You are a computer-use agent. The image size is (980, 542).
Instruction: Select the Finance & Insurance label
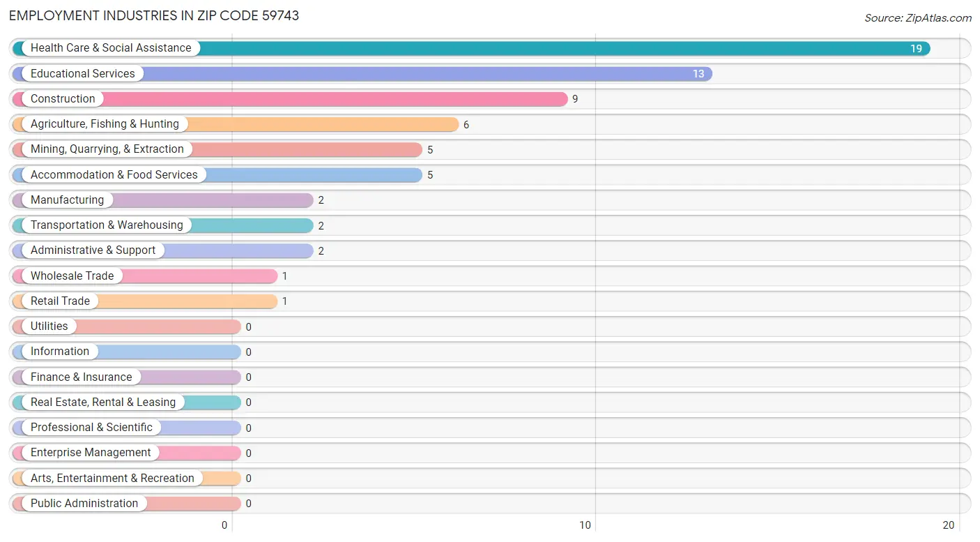[x=82, y=377]
